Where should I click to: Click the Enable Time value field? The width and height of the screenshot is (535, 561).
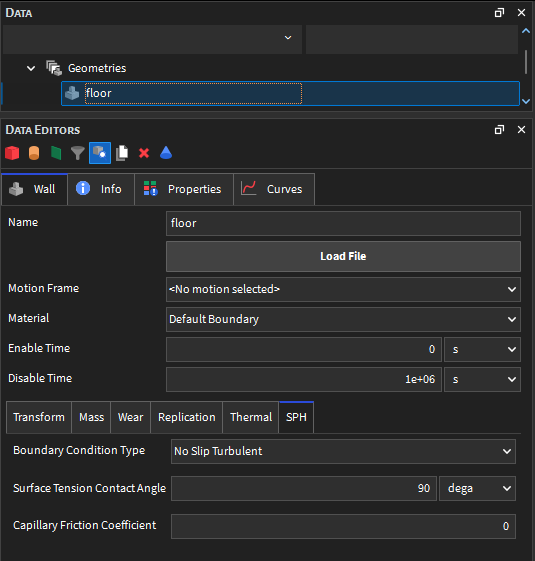coord(304,349)
